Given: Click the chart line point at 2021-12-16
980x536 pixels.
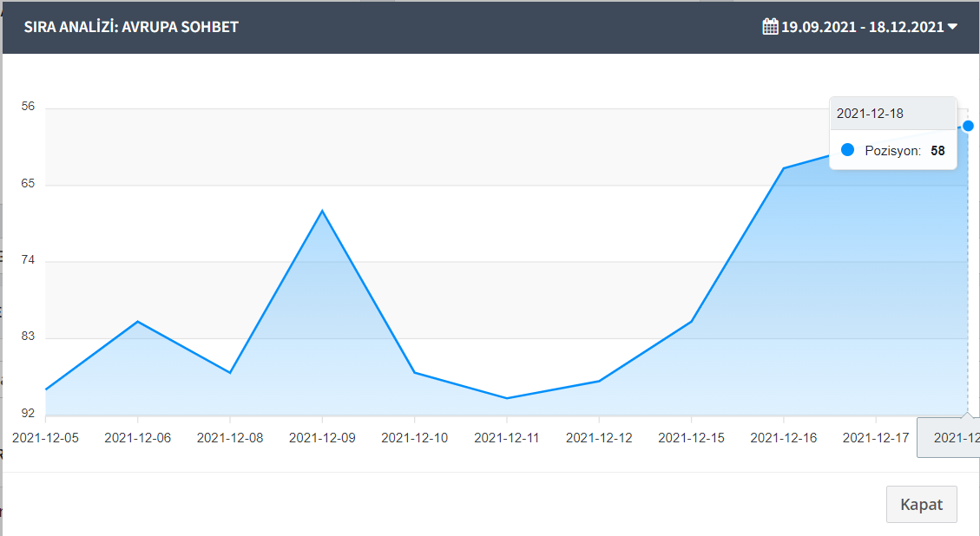Looking at the screenshot, I should (784, 168).
